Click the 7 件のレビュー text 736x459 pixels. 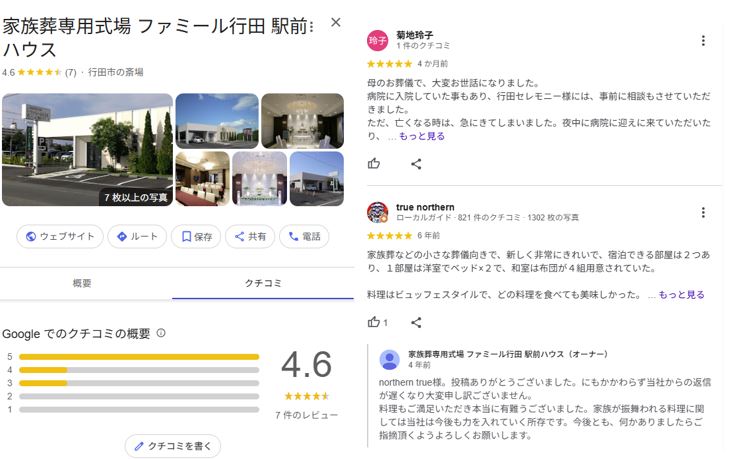(306, 415)
